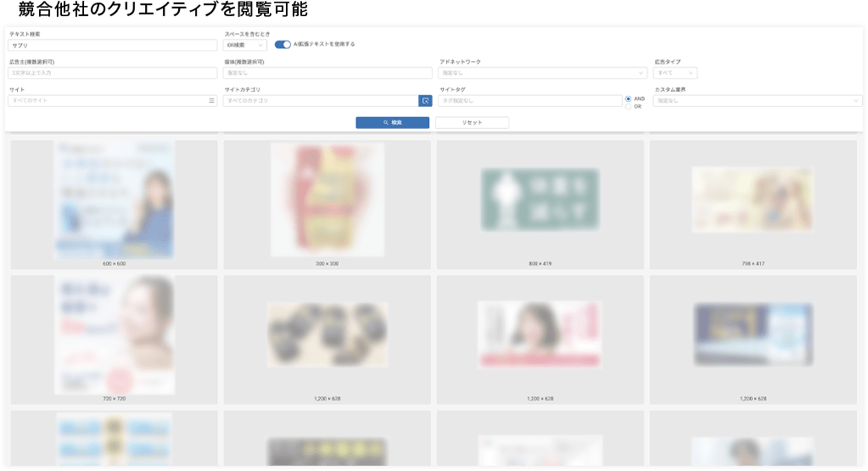This screenshot has height=471, width=868.
Task: Click the list icon in the サイト field
Action: click(212, 101)
